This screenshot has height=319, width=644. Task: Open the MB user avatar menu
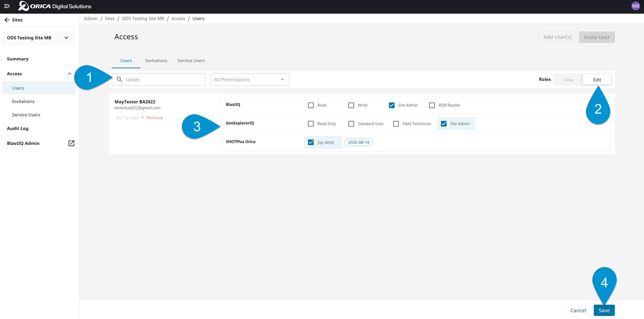coord(635,6)
